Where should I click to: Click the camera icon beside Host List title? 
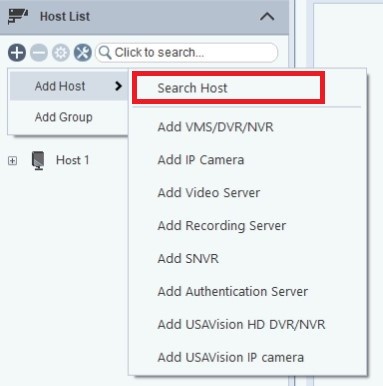click(18, 16)
